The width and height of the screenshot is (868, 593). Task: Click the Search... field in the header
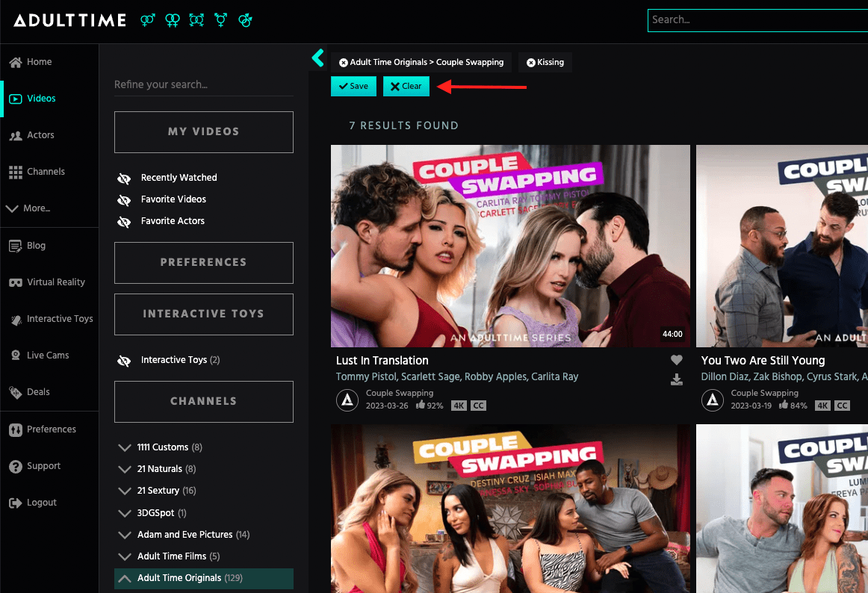[x=758, y=20]
